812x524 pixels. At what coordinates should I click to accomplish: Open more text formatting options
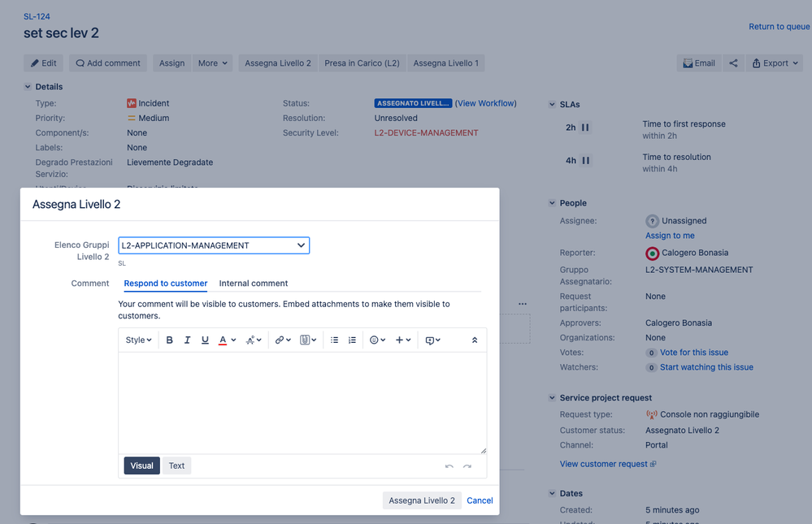coord(254,340)
